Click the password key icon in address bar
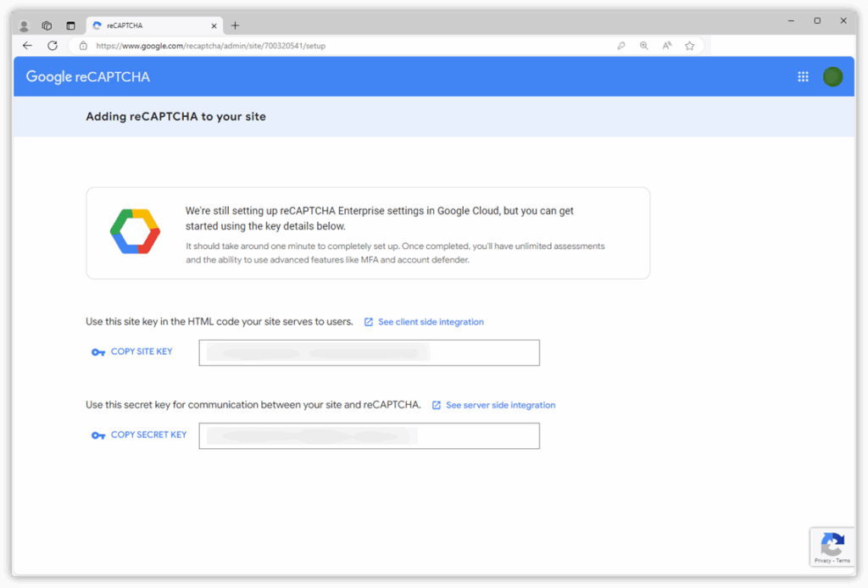868x588 pixels. (x=621, y=46)
